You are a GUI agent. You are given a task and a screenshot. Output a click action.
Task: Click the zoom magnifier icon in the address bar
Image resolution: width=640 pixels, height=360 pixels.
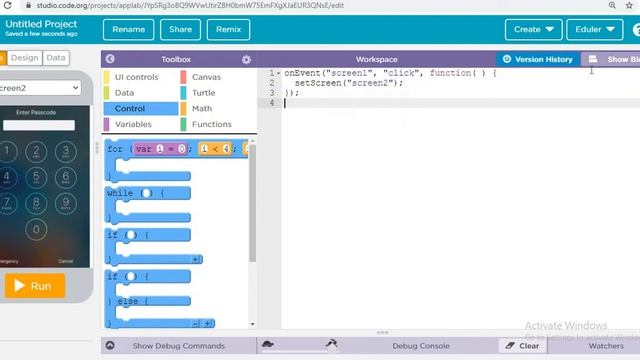click(612, 5)
